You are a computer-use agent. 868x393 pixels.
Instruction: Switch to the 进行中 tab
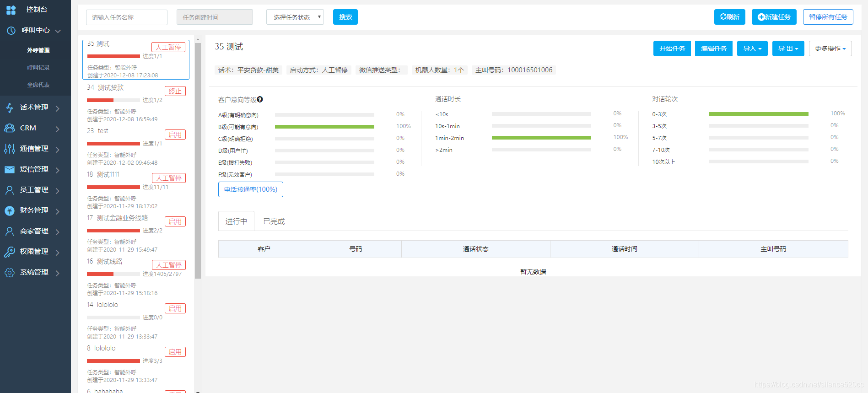tap(236, 221)
